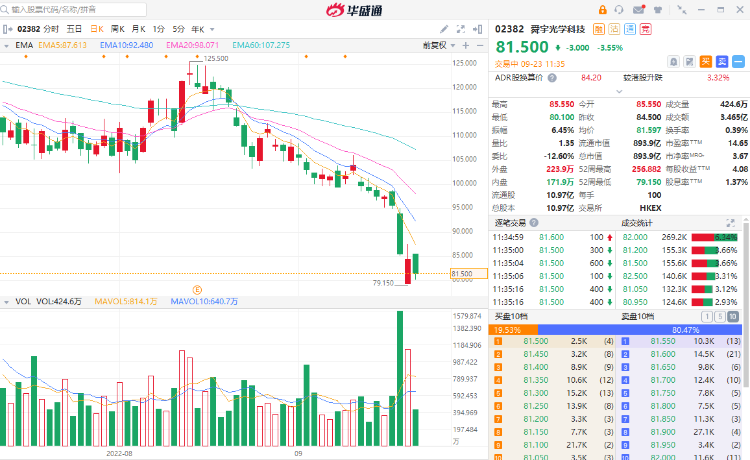
Task: Click the blue 80.47% sell ratio bar
Action: (640, 330)
